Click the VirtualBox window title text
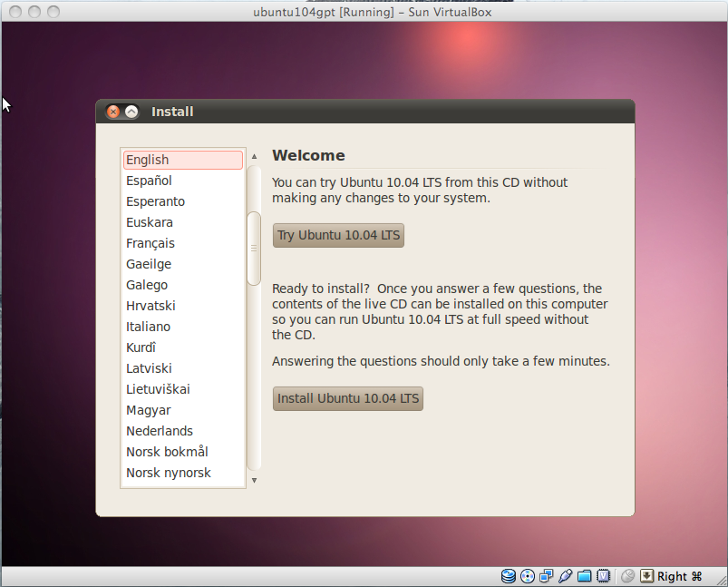This screenshot has width=728, height=587. (x=373, y=12)
